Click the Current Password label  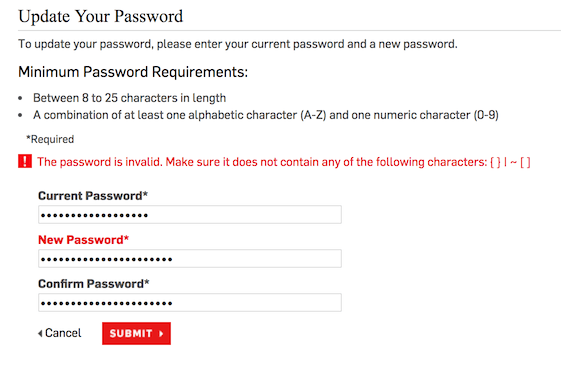click(x=93, y=196)
